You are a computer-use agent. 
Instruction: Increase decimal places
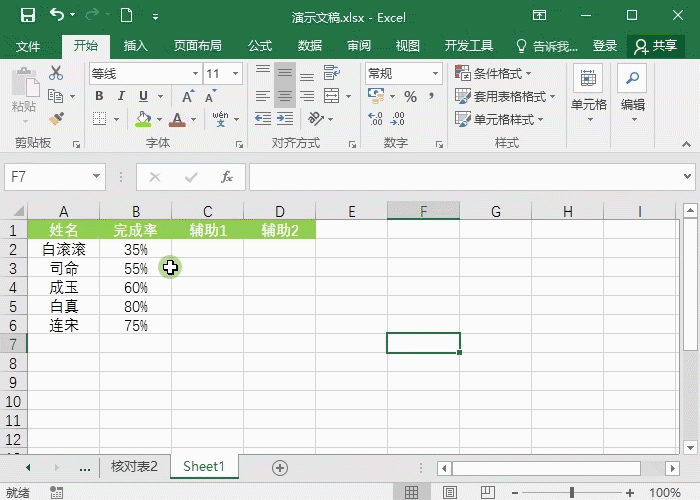click(375, 119)
